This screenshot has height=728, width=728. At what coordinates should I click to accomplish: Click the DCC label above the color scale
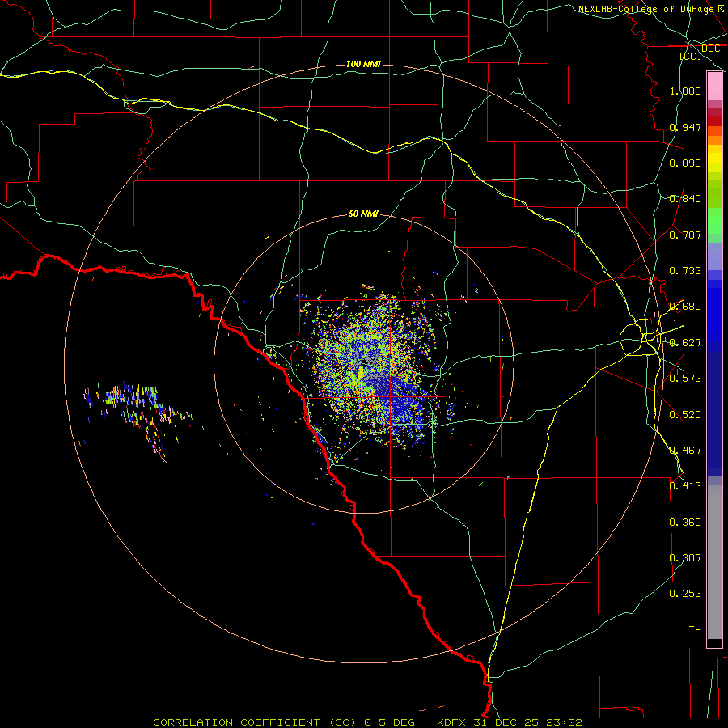(x=710, y=49)
